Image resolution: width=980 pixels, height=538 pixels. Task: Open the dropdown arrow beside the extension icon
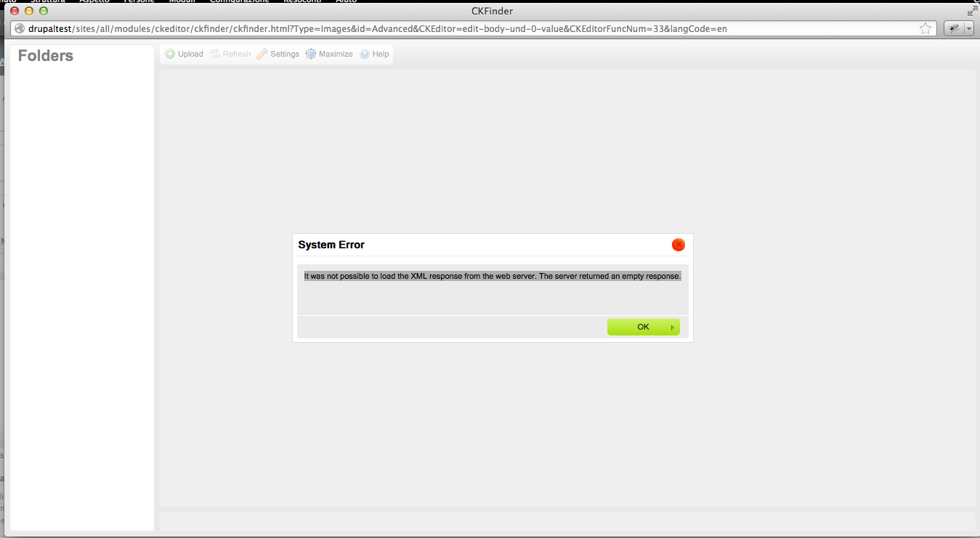click(x=968, y=28)
